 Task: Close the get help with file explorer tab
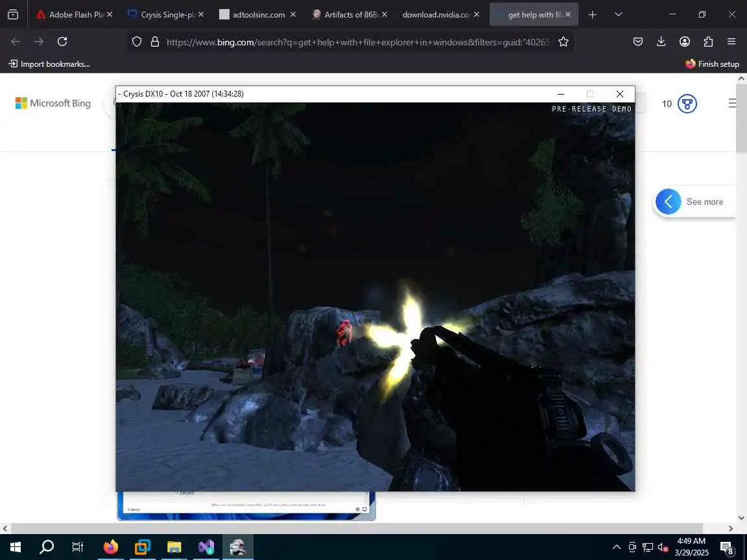pos(568,15)
